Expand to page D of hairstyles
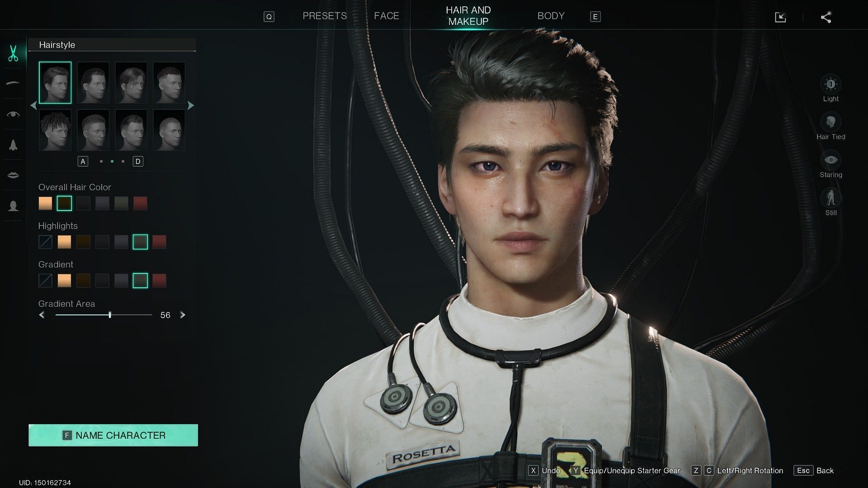This screenshot has height=488, width=868. point(138,161)
